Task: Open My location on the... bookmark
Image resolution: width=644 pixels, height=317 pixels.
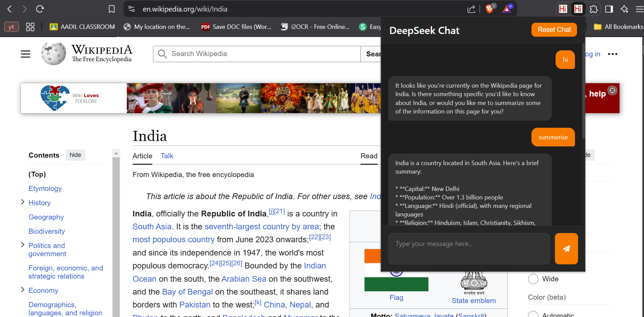Action: pos(157,27)
